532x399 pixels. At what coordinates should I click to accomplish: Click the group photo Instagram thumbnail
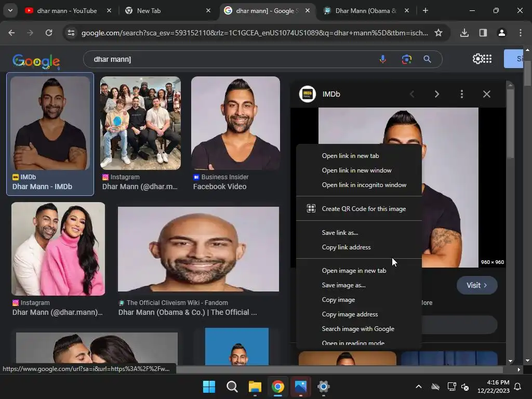(140, 123)
